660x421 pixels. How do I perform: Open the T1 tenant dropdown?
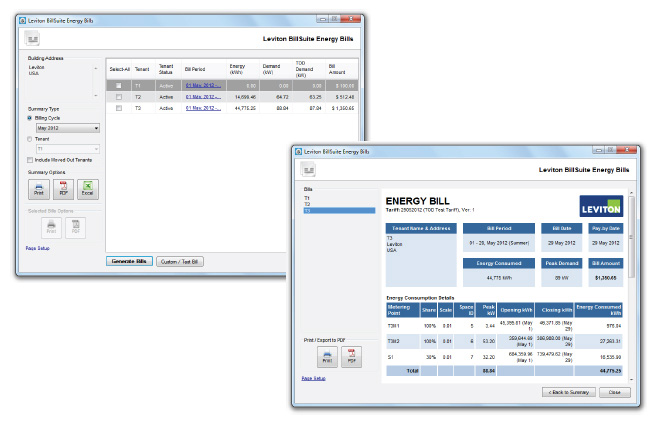click(x=68, y=149)
